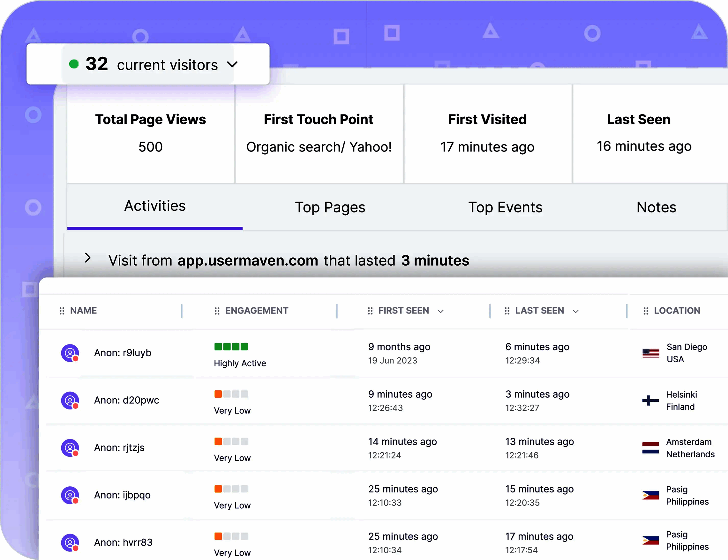Click the avatar icon for Anon: r9luyb
The image size is (728, 560).
(x=70, y=353)
